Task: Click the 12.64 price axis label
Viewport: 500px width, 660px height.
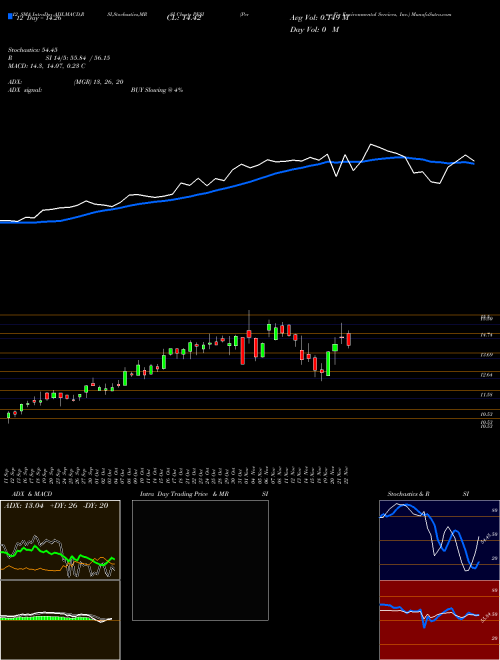Action: point(486,375)
